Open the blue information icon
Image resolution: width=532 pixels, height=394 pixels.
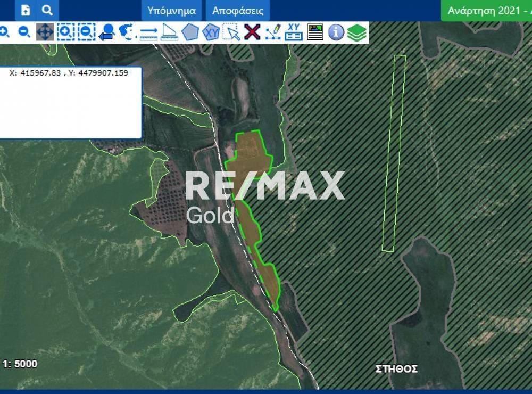pos(336,32)
